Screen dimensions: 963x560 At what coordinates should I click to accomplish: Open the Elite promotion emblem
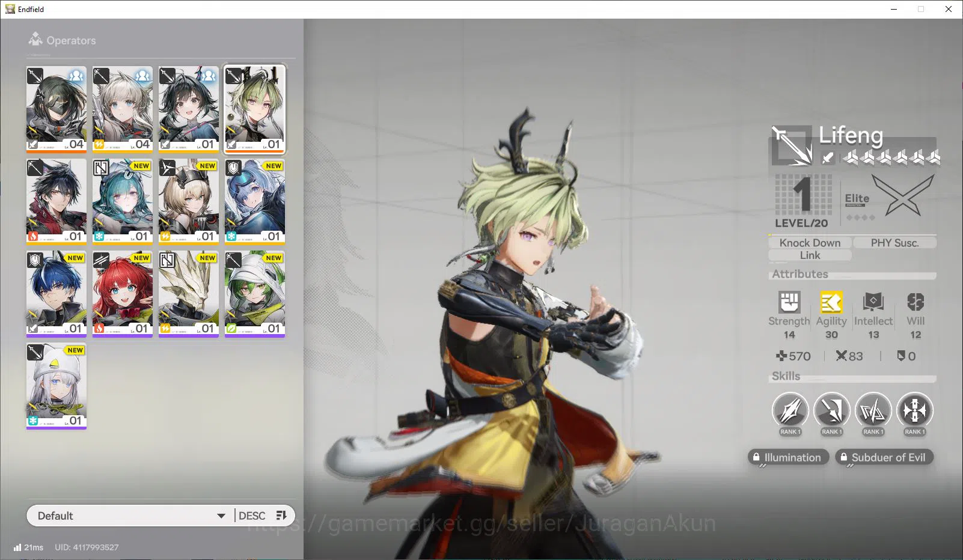coord(903,195)
